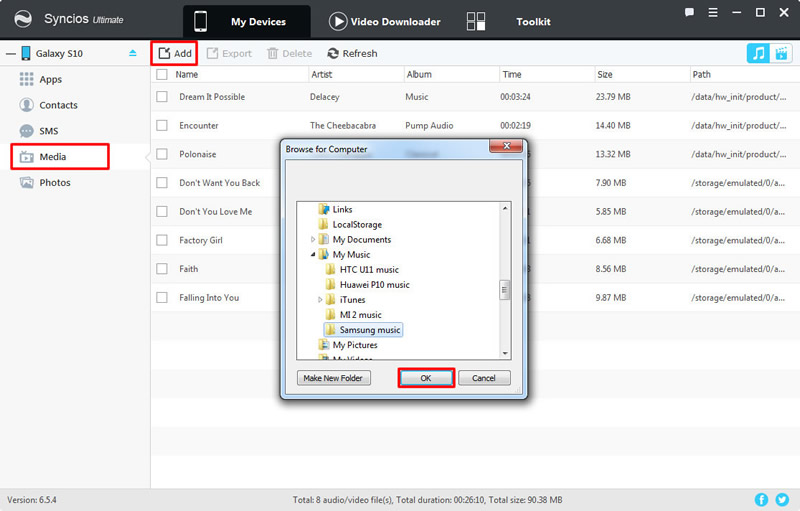Screen dimensions: 800x511
Task: Check the Falling Into You checkbox
Action: click(162, 297)
